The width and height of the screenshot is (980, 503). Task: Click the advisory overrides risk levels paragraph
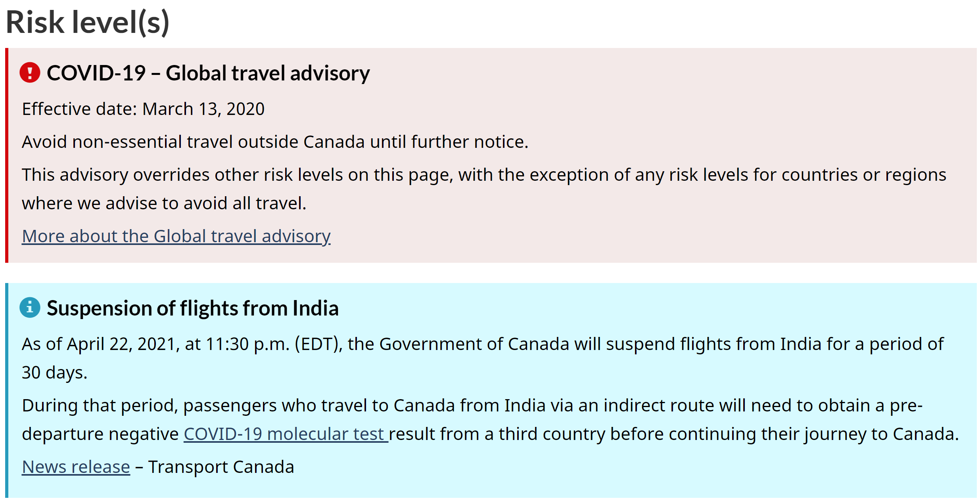[x=484, y=189]
